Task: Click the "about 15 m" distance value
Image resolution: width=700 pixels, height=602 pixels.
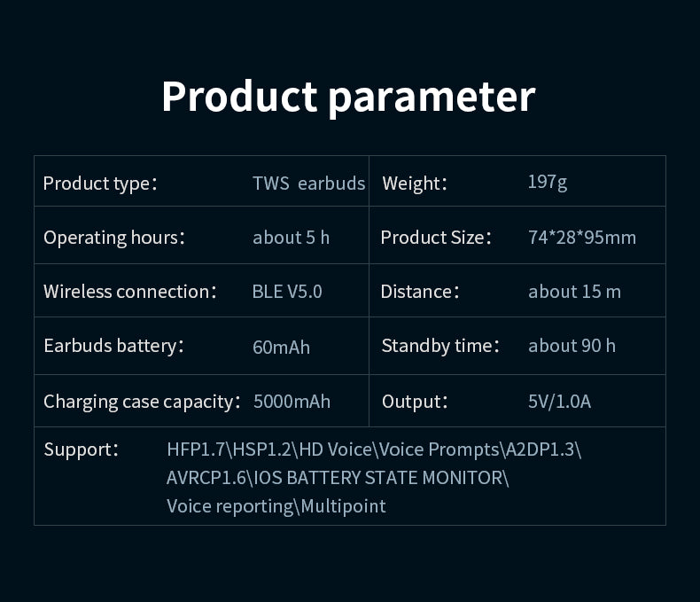Action: coord(574,292)
